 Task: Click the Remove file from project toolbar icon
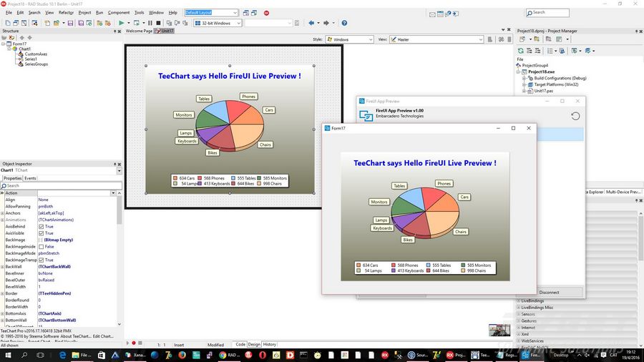(x=107, y=23)
